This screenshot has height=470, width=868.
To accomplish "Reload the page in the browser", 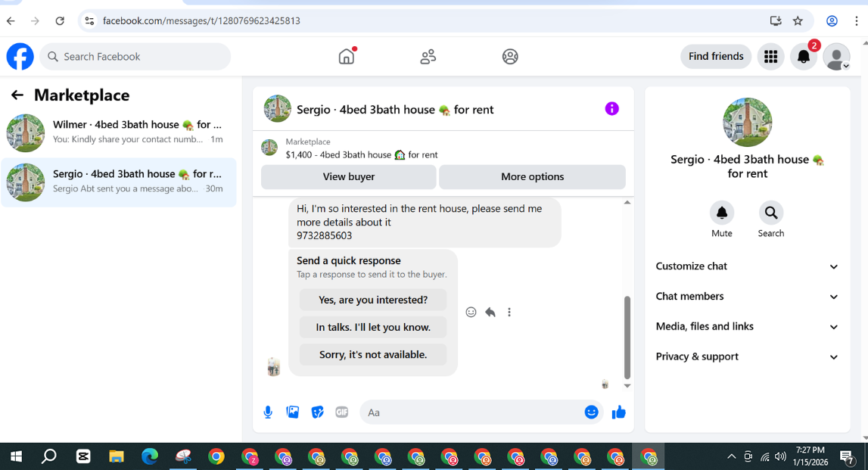I will click(60, 21).
